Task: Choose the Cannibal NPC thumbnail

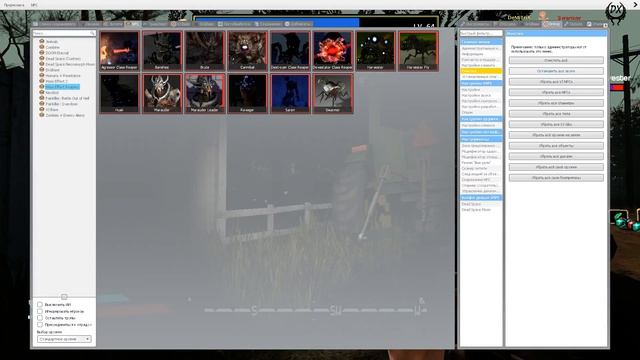Action: [247, 51]
